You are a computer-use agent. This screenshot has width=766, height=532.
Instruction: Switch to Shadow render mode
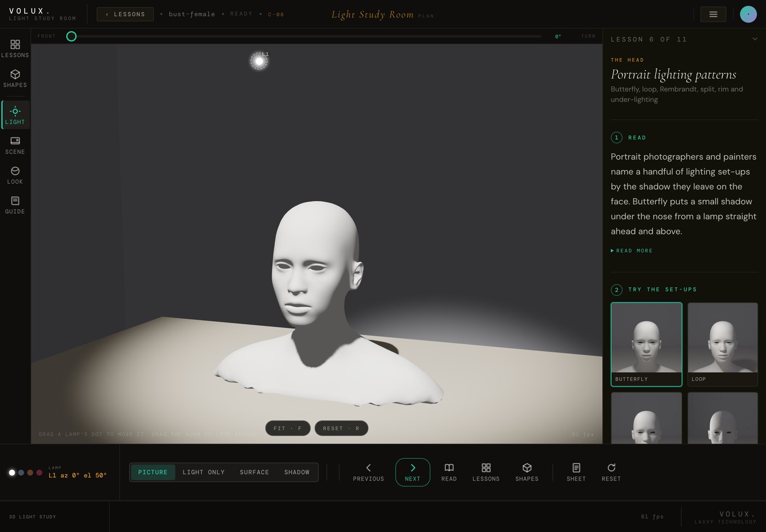[297, 472]
